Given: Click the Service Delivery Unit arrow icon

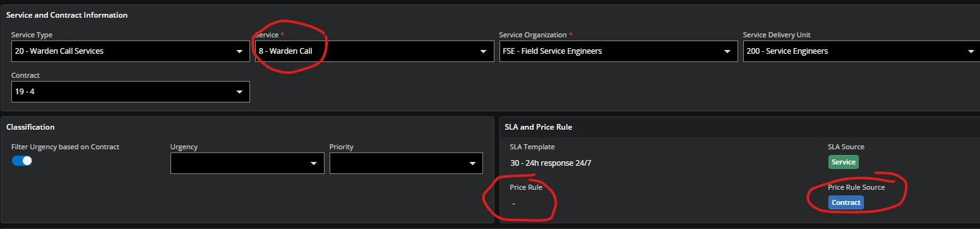Looking at the screenshot, I should [x=972, y=51].
